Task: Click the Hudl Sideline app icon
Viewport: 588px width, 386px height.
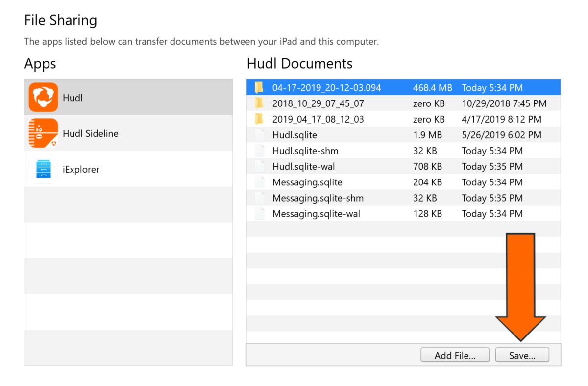Action: (43, 133)
